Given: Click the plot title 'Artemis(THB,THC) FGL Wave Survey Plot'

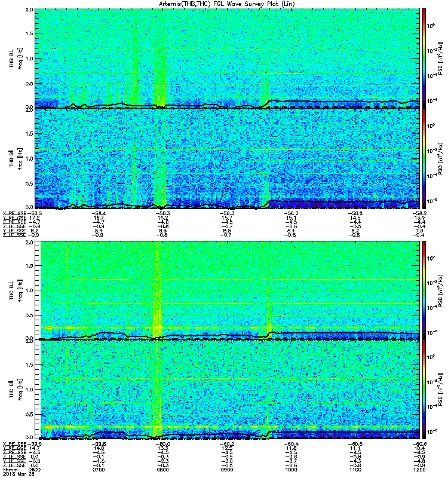Looking at the screenshot, I should (x=227, y=4).
